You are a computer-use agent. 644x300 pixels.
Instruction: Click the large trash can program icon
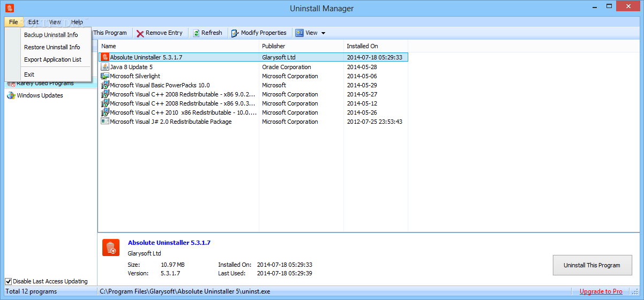(111, 247)
